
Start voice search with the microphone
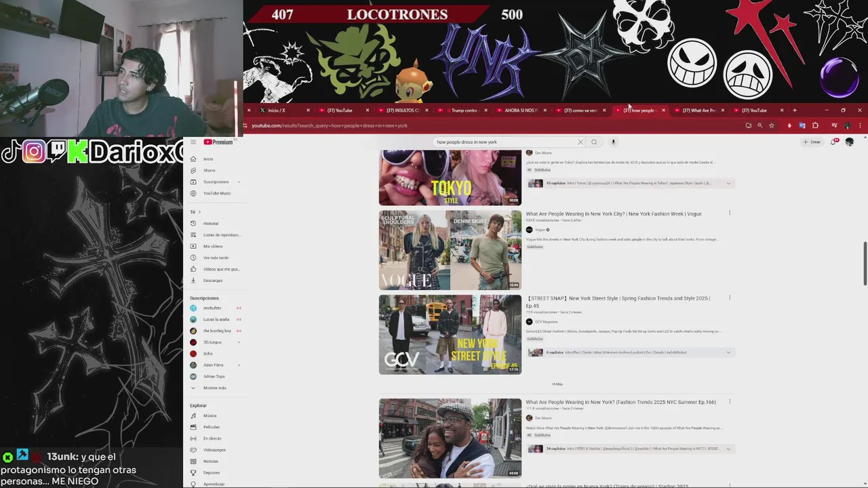point(613,142)
